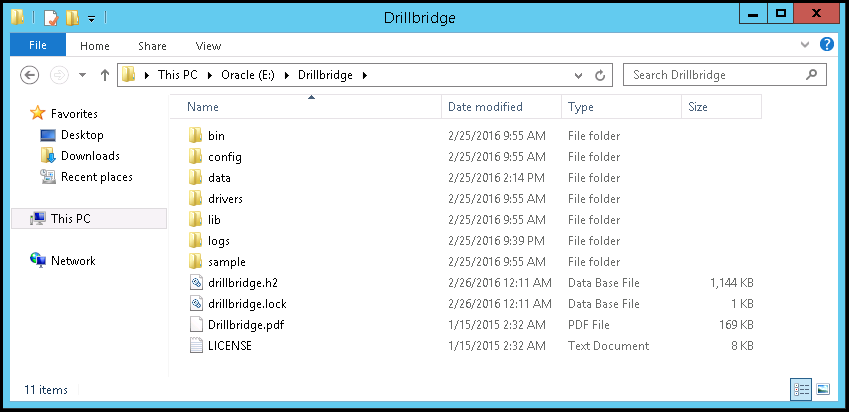
Task: Click the Favorites star icon
Action: [37, 113]
